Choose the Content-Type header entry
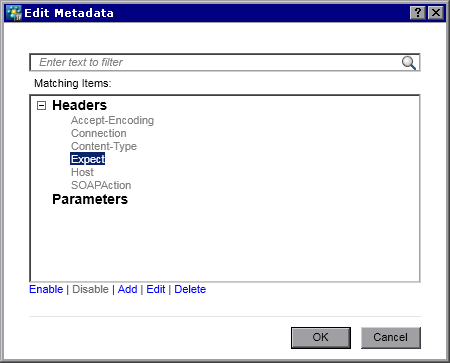450x363 pixels. (x=104, y=146)
